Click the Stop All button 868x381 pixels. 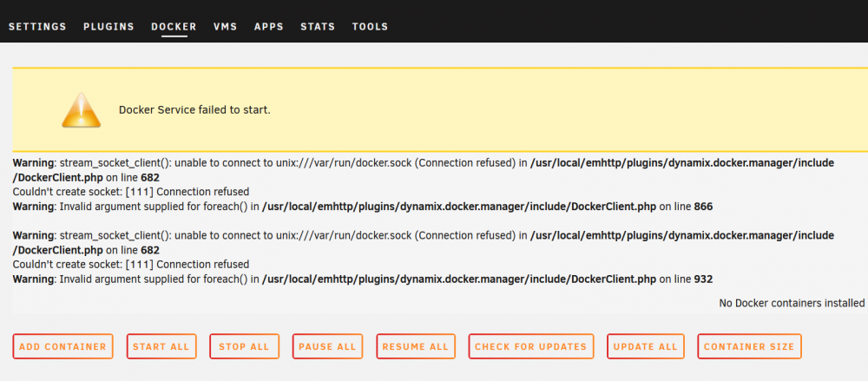[244, 346]
